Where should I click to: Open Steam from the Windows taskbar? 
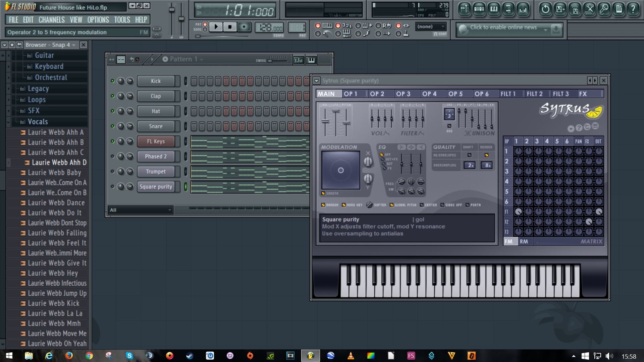190,356
